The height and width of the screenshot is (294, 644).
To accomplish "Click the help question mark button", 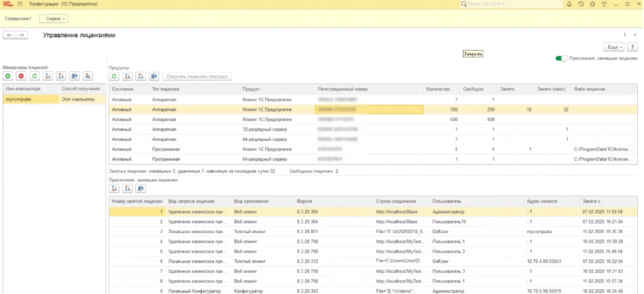I will tap(632, 46).
